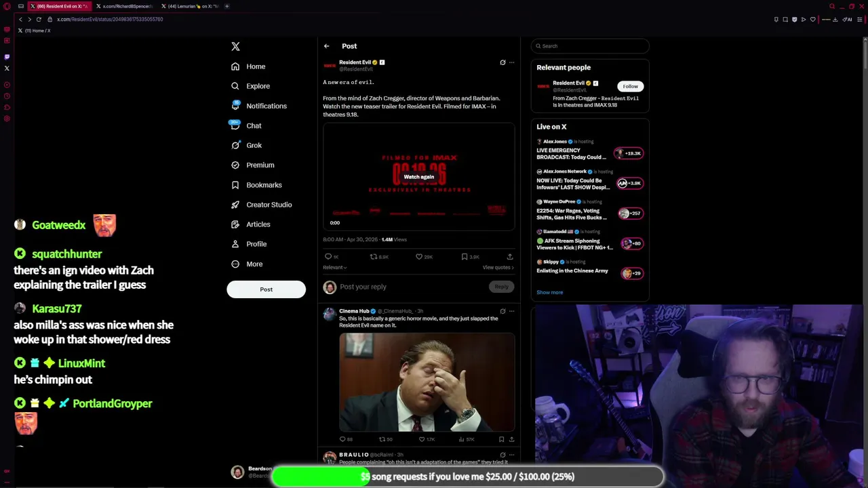
Task: Switch to Lemurian on X browser tab
Action: (x=189, y=6)
